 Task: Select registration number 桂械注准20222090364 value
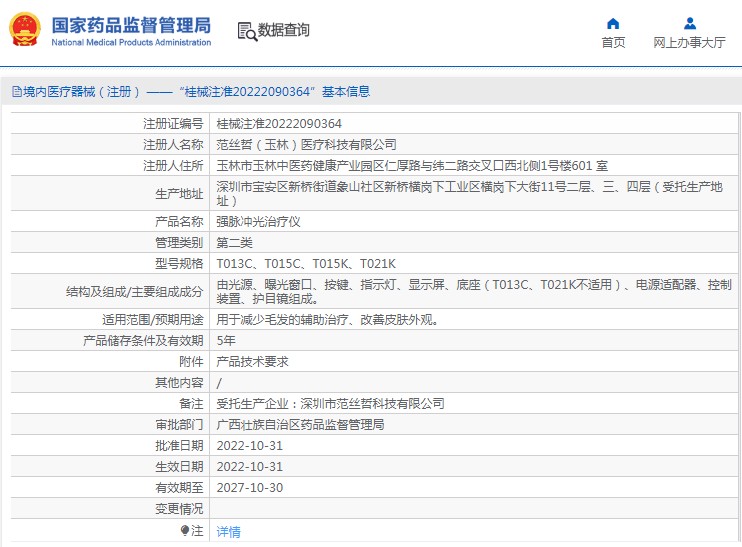point(279,124)
